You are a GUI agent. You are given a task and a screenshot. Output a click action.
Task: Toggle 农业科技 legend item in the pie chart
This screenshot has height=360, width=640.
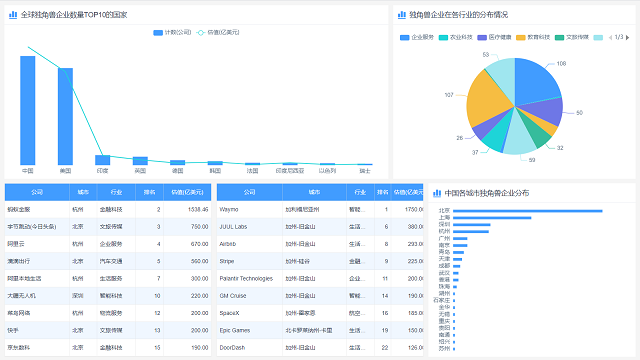coord(456,38)
